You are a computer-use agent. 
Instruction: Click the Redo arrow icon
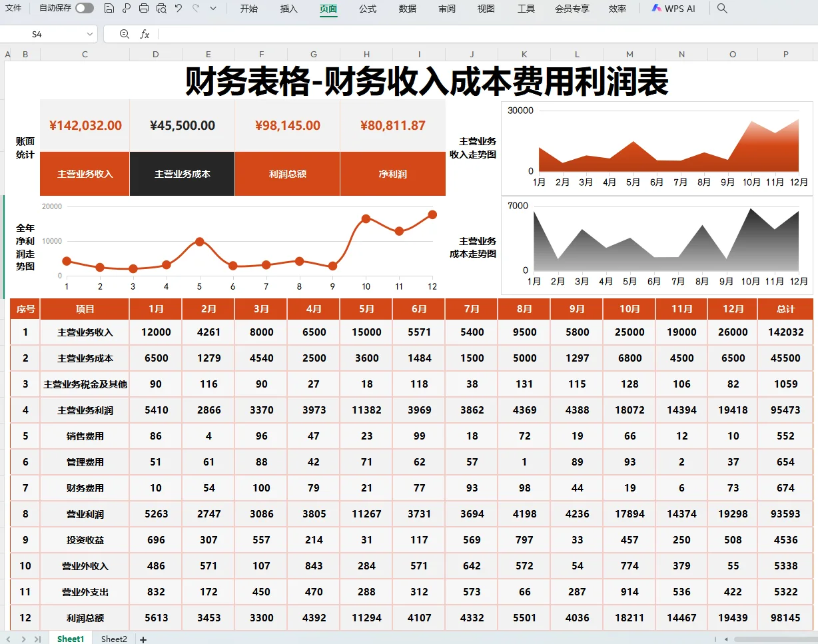196,9
